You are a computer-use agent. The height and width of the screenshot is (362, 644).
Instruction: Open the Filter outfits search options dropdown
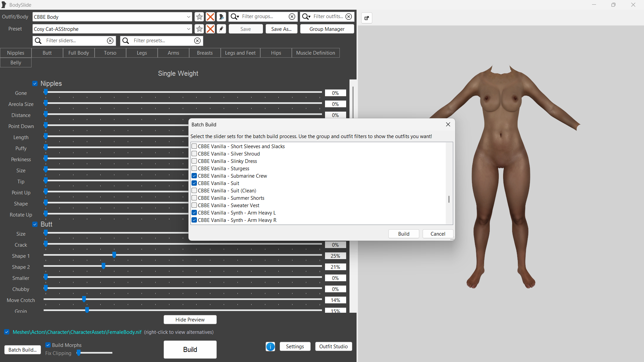coord(307,16)
